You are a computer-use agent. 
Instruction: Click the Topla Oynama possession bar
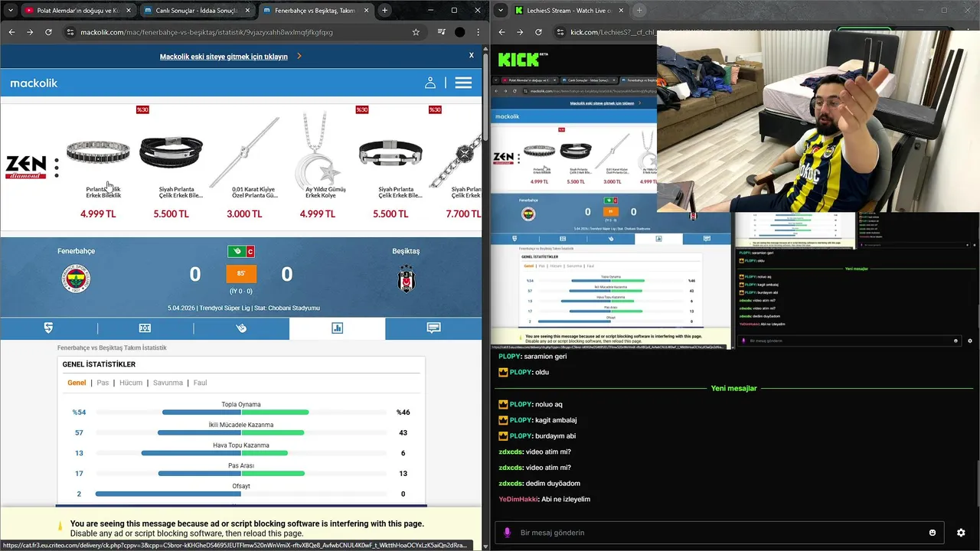pyautogui.click(x=241, y=412)
